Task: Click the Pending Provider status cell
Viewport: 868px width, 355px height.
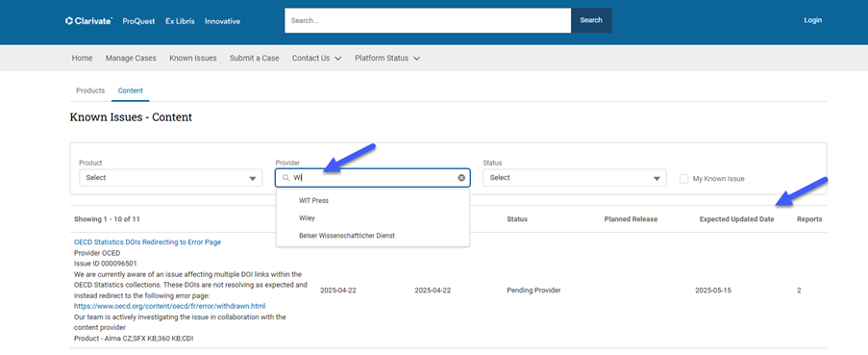Action: 533,291
